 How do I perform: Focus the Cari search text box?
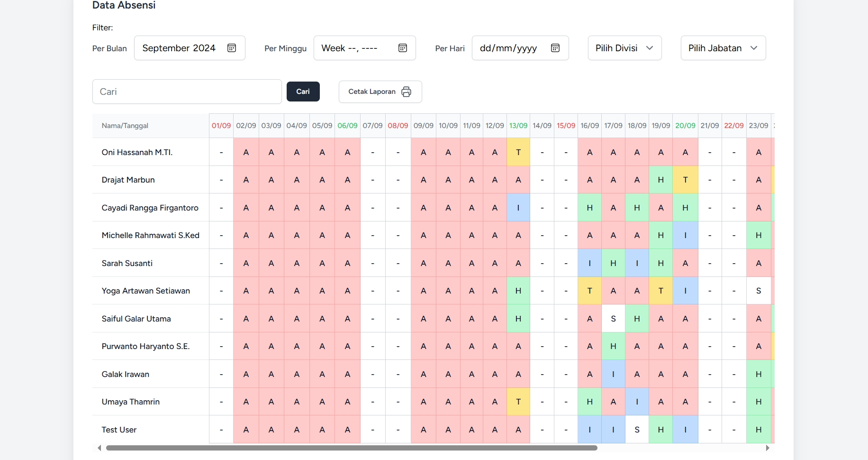[187, 92]
